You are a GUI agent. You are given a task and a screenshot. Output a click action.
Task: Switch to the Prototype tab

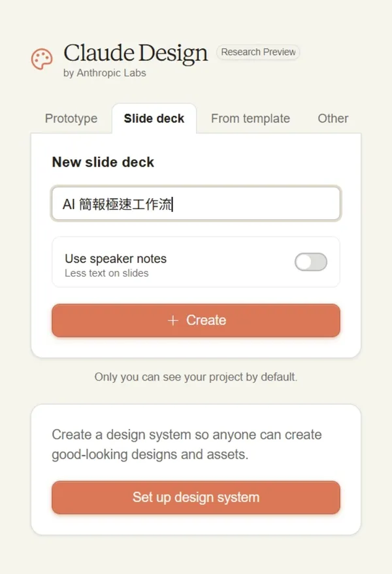tap(71, 118)
